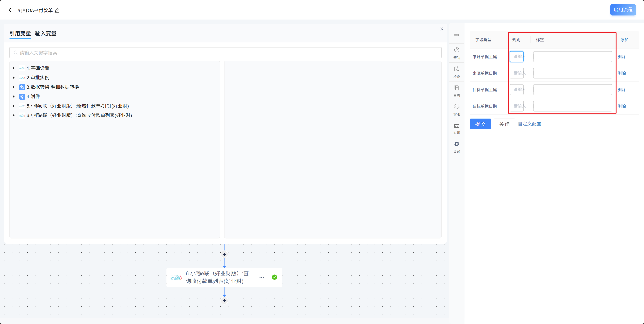Viewport: 644px width, 324px height.
Task: Click the three-dots menu on node 6
Action: 262,278
